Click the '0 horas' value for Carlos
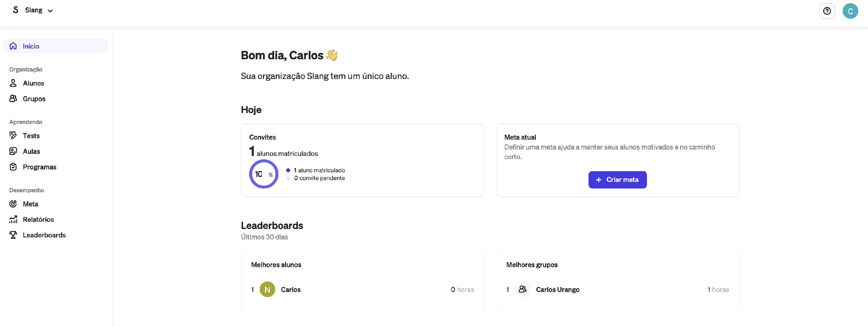Screen dimensions: 868x327 point(462,290)
